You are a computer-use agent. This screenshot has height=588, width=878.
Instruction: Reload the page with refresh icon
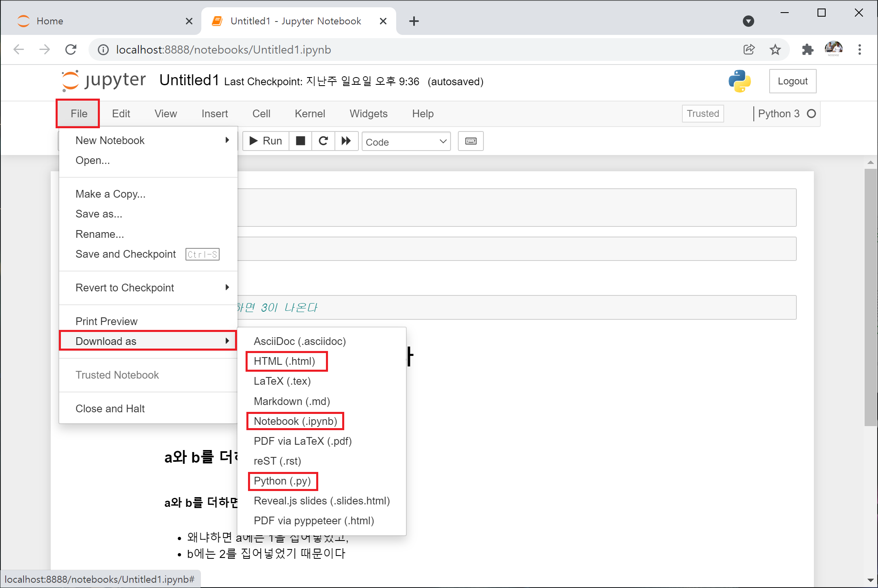[x=71, y=50]
